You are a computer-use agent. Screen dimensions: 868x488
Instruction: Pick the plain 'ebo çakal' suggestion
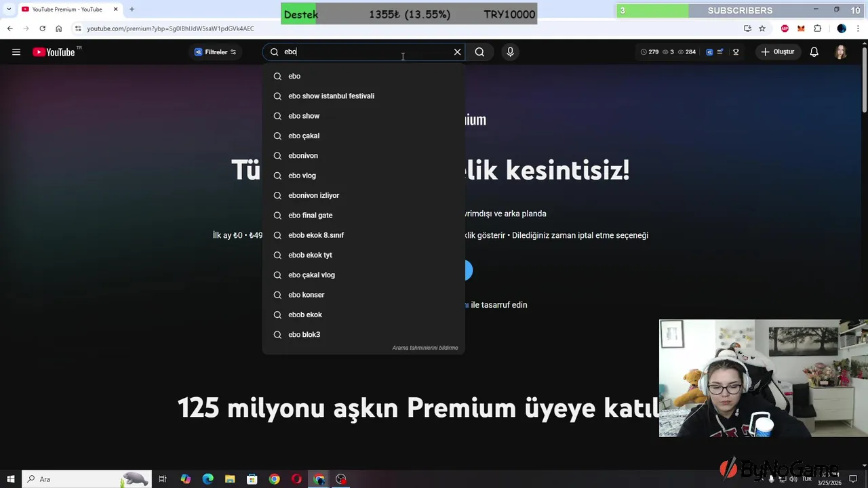pyautogui.click(x=363, y=136)
